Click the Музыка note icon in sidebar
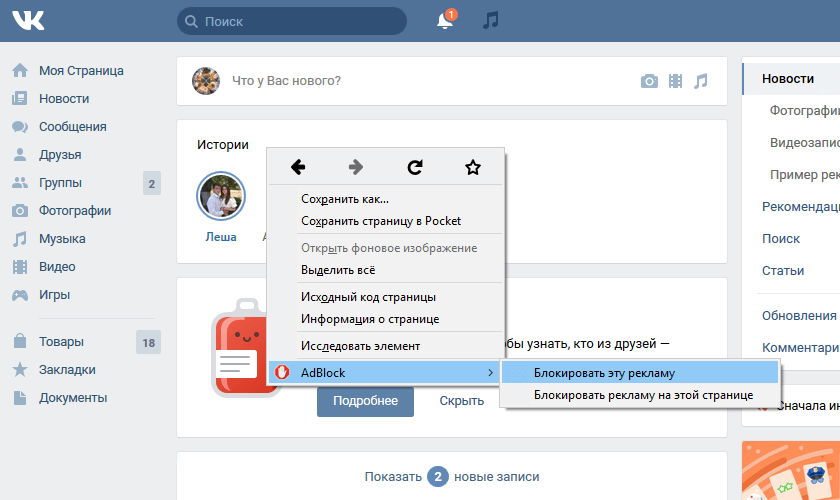This screenshot has height=500, width=840. (x=20, y=238)
